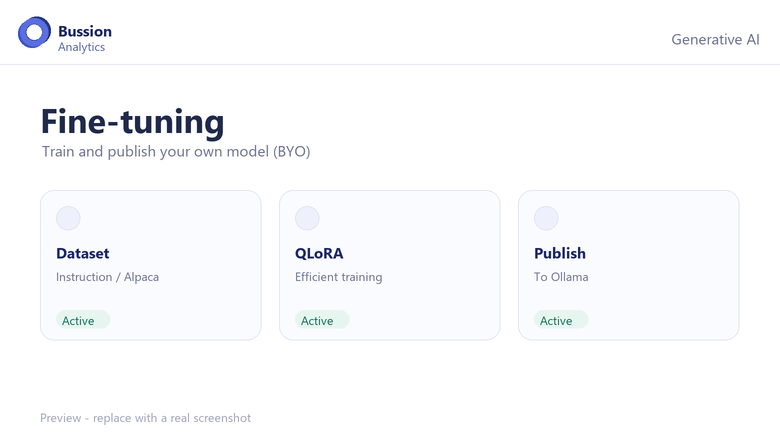Open the Generative AI header link
This screenshot has width=780, height=439.
715,39
